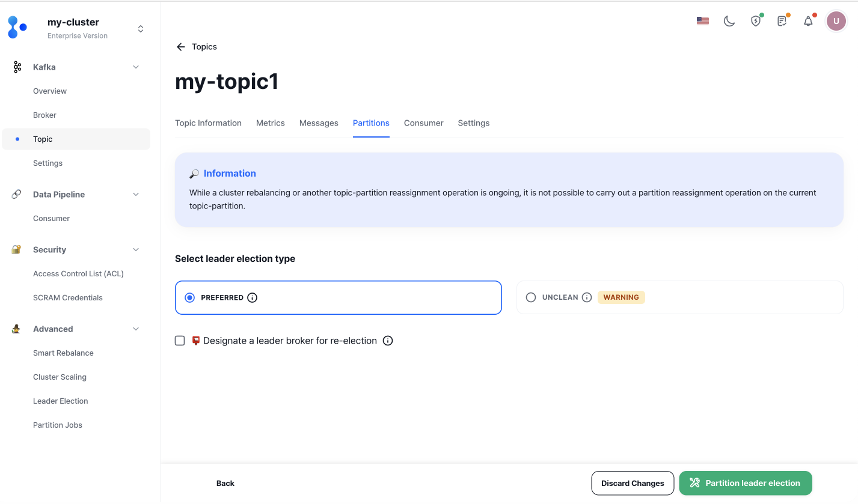Screen dimensions: 858x504
Task: Open the notifications bell
Action: click(808, 21)
